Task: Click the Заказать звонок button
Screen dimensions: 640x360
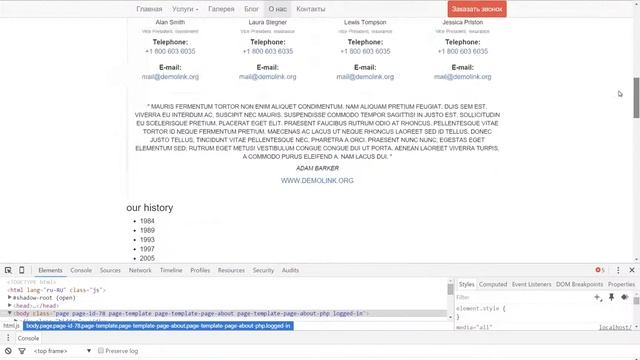Action: (477, 9)
